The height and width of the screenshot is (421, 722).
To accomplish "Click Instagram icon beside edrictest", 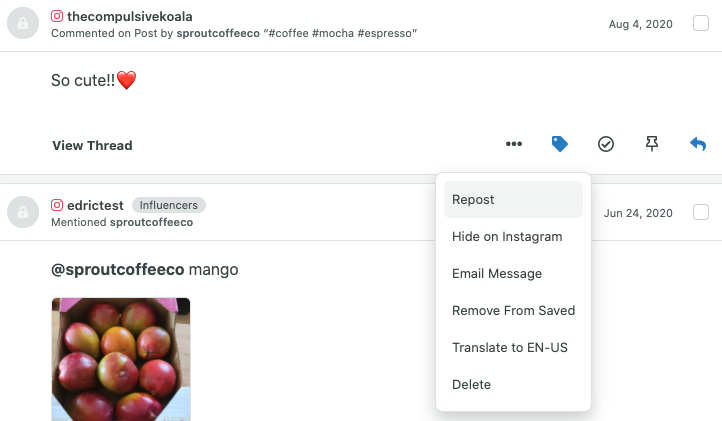I will (57, 205).
